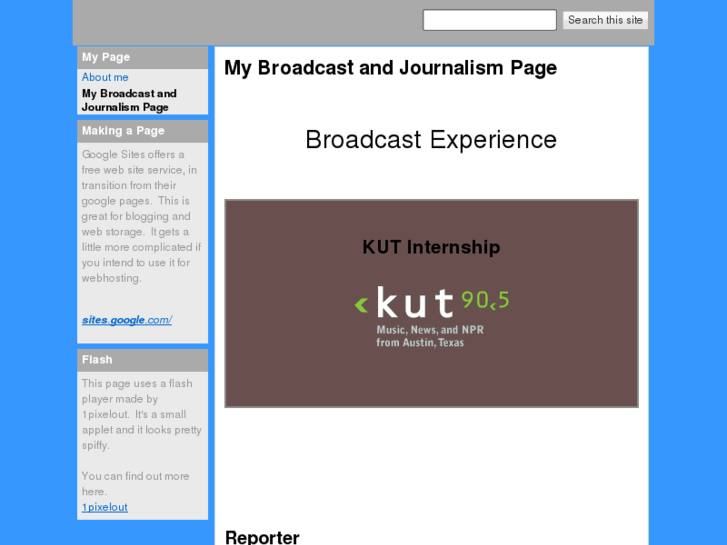Select My Broadcast and Journalism Page in sidebar
This screenshot has height=545, width=727.
click(x=129, y=100)
